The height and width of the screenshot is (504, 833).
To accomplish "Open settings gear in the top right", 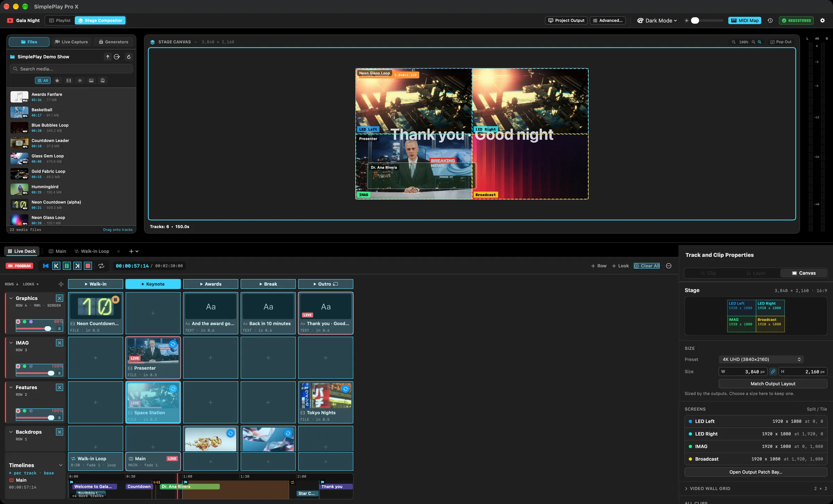I will (822, 20).
